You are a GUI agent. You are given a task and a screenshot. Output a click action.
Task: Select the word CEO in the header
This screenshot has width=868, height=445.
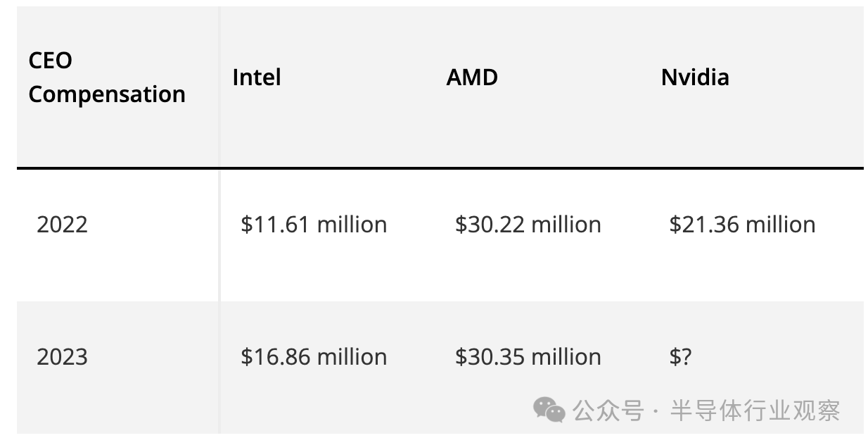[x=50, y=61]
